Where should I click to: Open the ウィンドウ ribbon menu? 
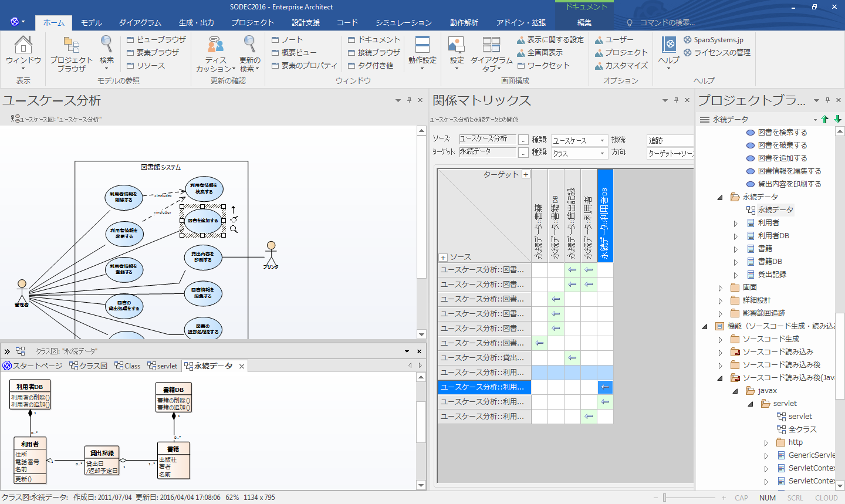coord(23,54)
